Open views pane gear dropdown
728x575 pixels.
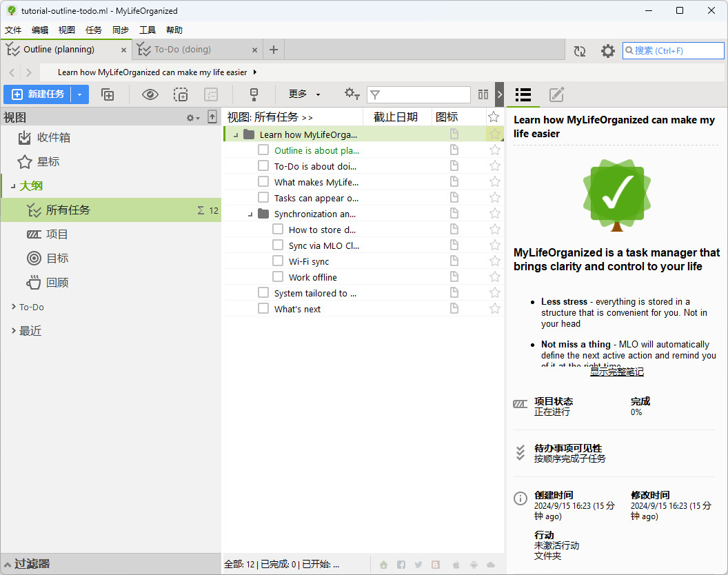pyautogui.click(x=192, y=118)
